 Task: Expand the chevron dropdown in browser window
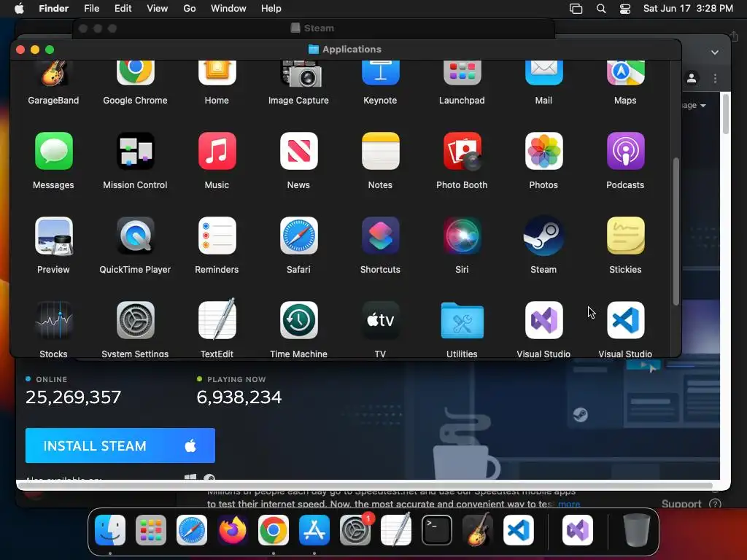click(x=715, y=52)
